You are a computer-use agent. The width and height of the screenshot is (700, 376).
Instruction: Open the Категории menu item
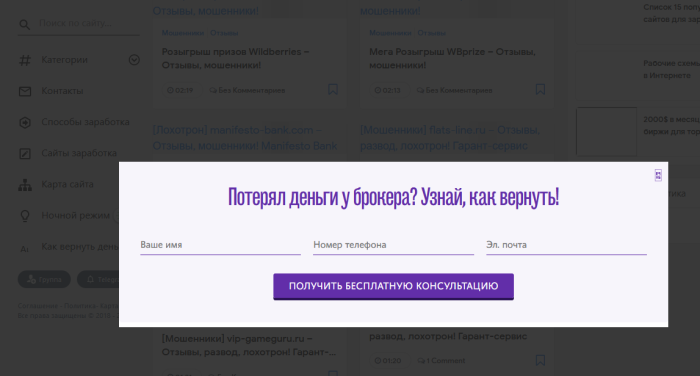(64, 60)
